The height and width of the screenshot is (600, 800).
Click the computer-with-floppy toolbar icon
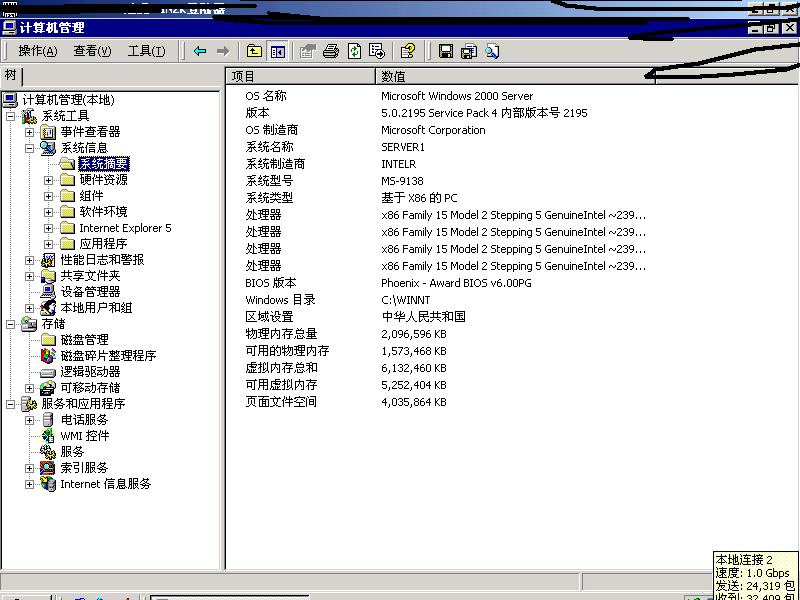pos(469,51)
